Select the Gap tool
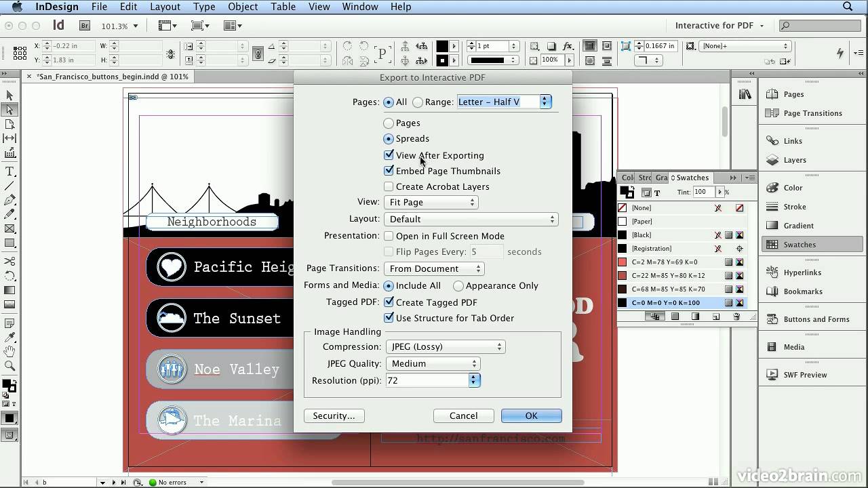The height and width of the screenshot is (488, 868). [9, 139]
